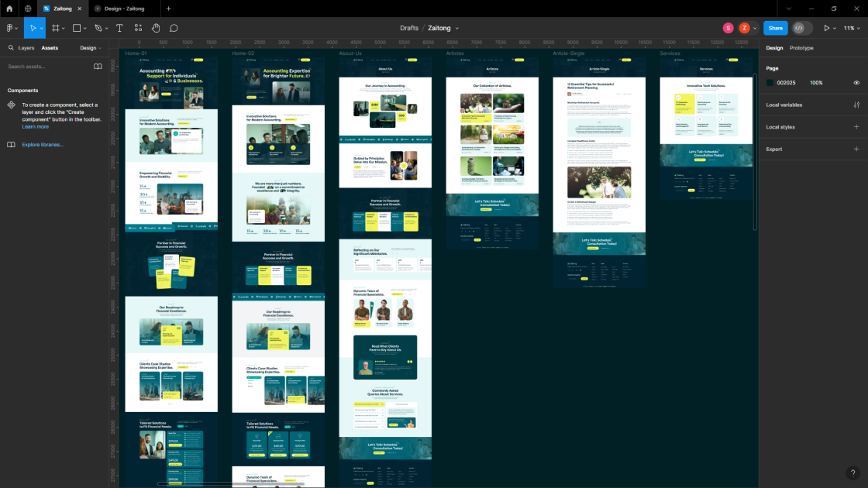Select the Hand tool
The width and height of the screenshot is (868, 488).
click(156, 28)
